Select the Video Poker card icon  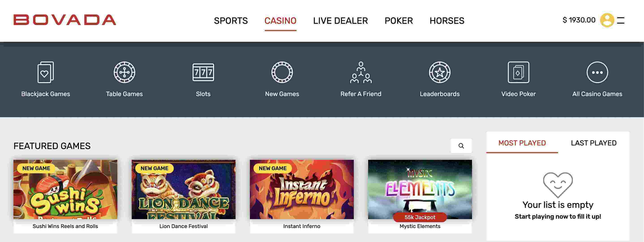tap(519, 72)
